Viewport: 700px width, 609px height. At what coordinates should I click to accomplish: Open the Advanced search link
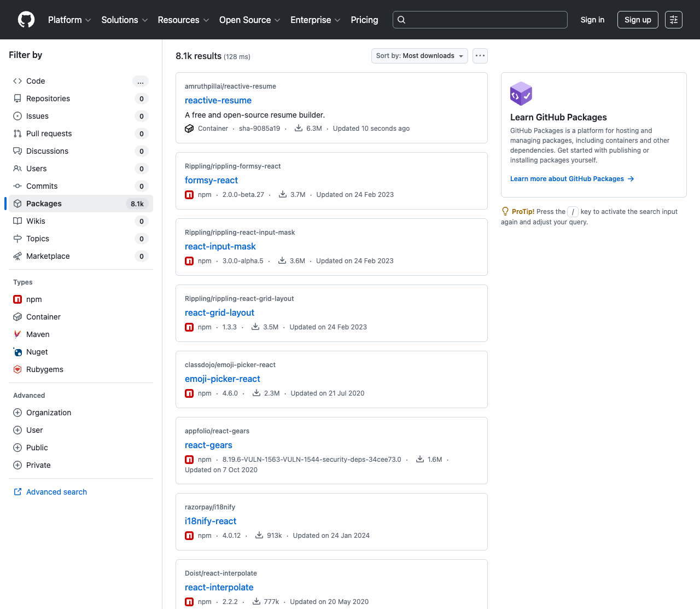56,492
